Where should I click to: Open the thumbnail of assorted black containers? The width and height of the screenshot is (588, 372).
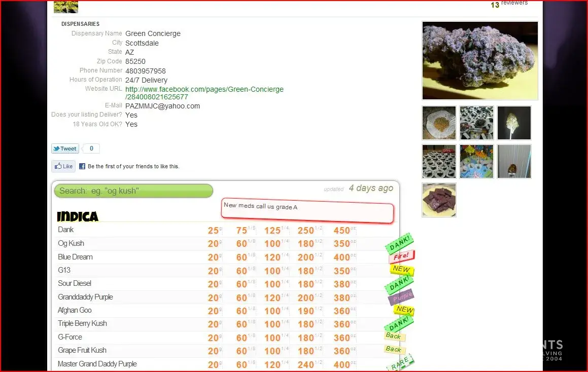[x=476, y=123]
